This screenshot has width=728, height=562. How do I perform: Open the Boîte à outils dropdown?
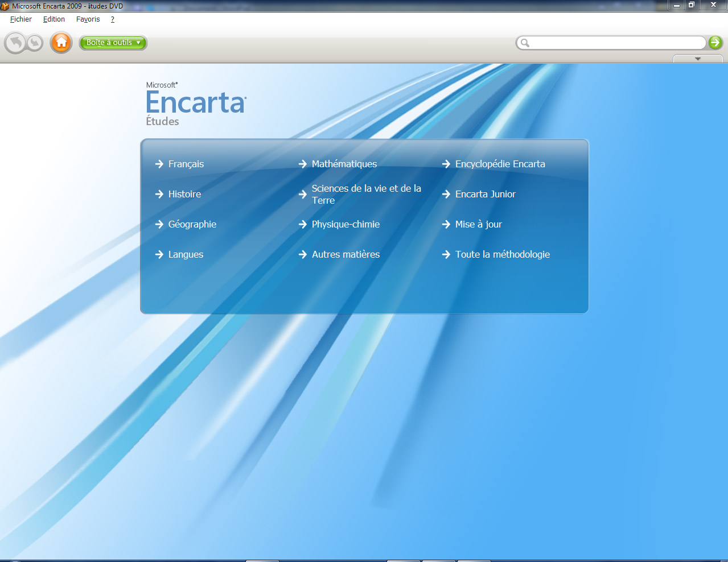113,43
